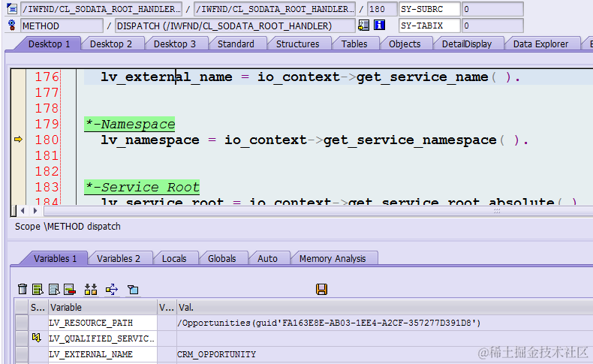Delete variables using the trash can icon
The width and height of the screenshot is (593, 364).
[x=23, y=290]
